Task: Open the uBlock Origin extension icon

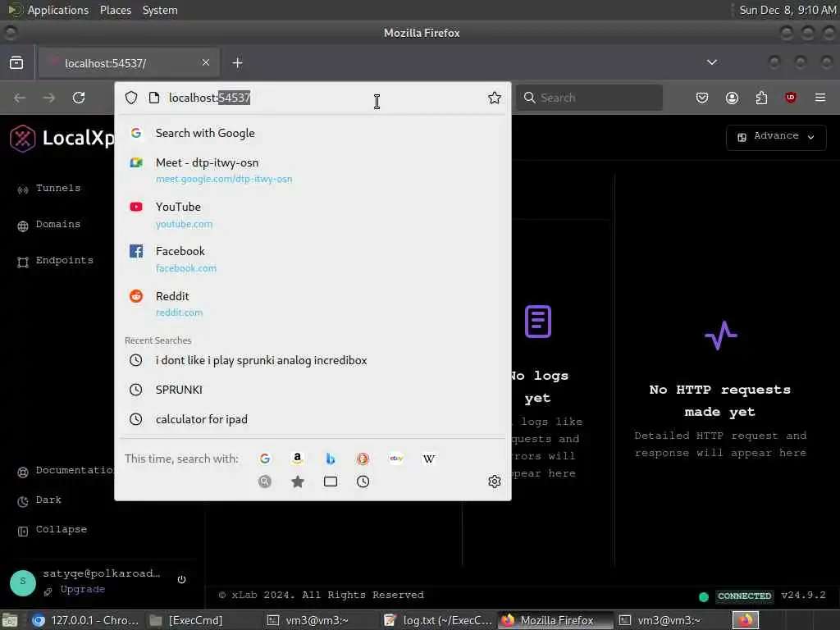Action: tap(791, 98)
